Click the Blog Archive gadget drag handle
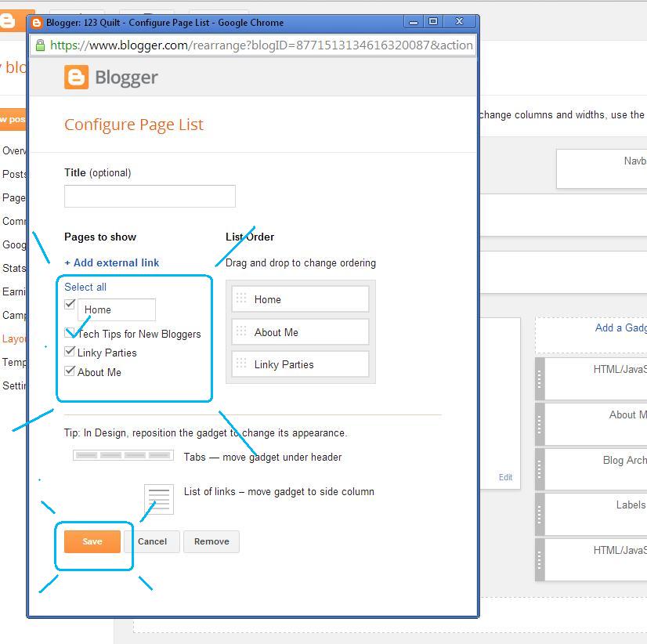Viewport: 647px width, 644px height. pyautogui.click(x=541, y=469)
